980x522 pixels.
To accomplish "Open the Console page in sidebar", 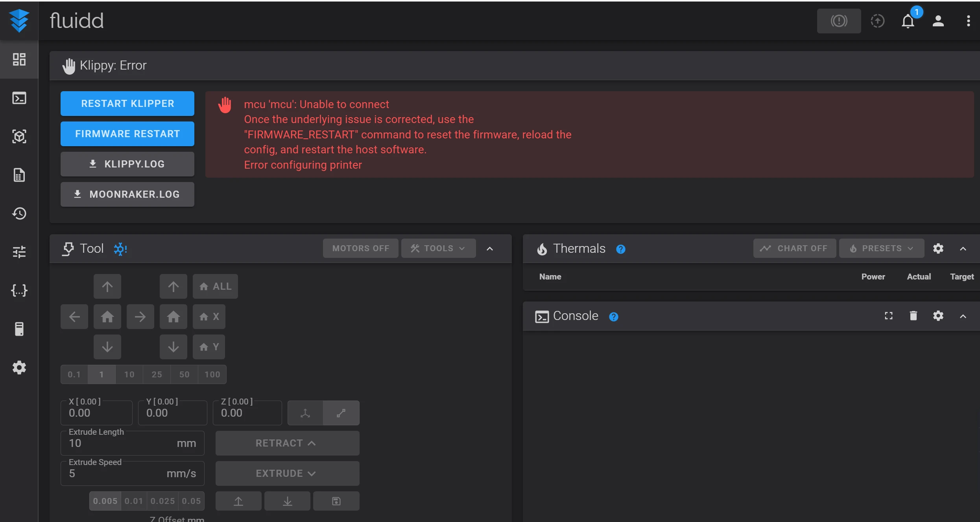I will pos(19,98).
